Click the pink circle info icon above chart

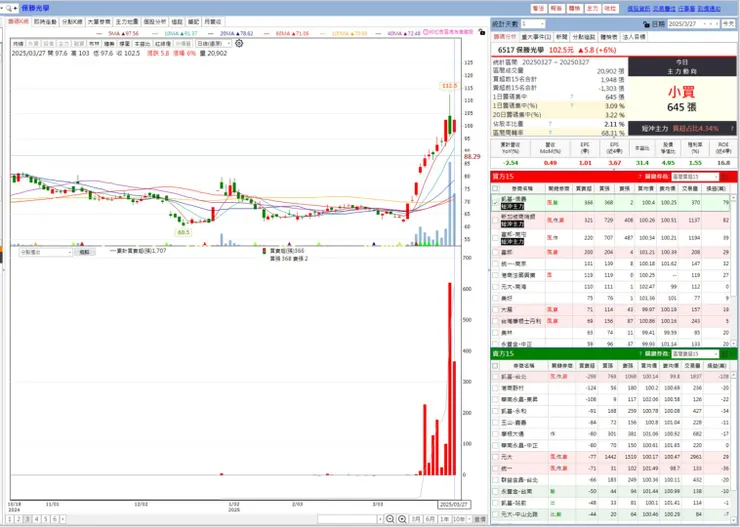[426, 32]
